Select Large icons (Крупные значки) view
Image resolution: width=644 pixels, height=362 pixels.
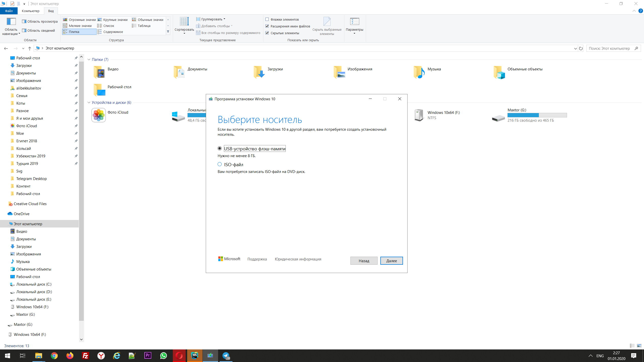(x=113, y=20)
